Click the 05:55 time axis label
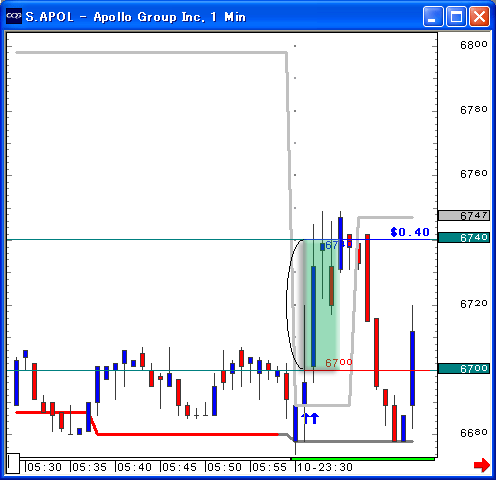The height and width of the screenshot is (480, 496). click(x=269, y=467)
